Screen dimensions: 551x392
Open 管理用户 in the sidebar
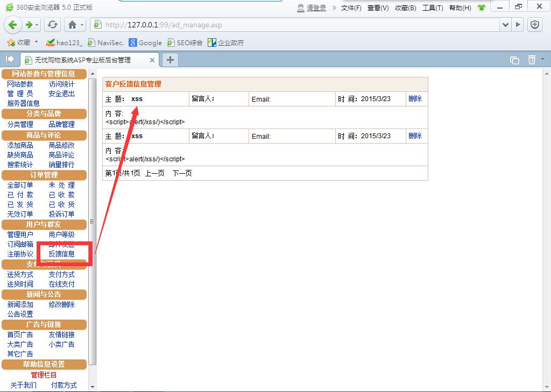(20, 234)
